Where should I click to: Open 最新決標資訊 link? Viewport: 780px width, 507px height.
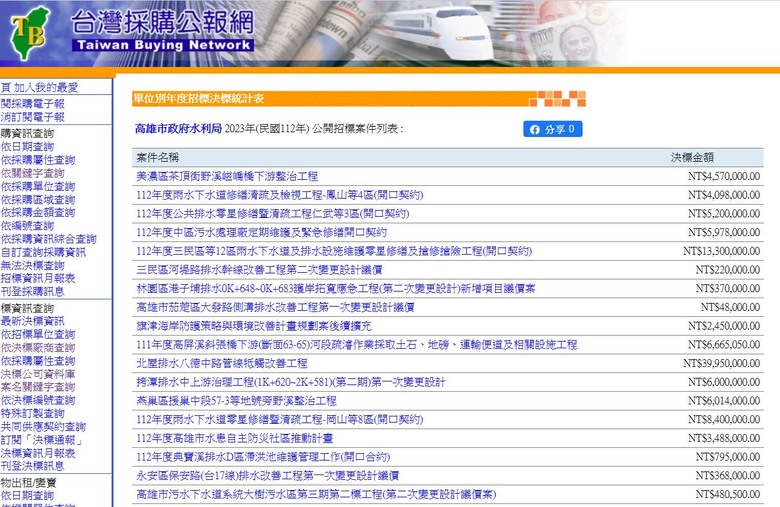(x=33, y=321)
